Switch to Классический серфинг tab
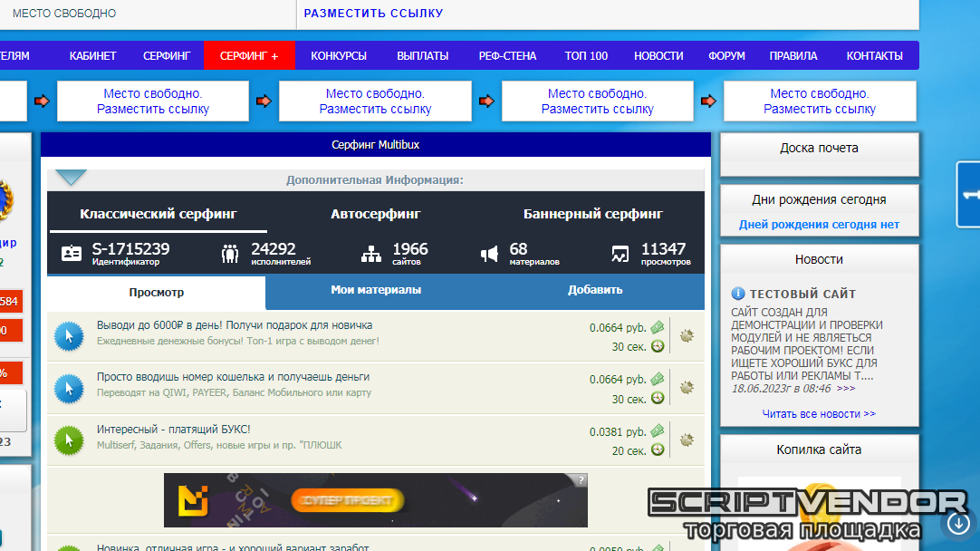The width and height of the screenshot is (980, 551). tap(159, 214)
